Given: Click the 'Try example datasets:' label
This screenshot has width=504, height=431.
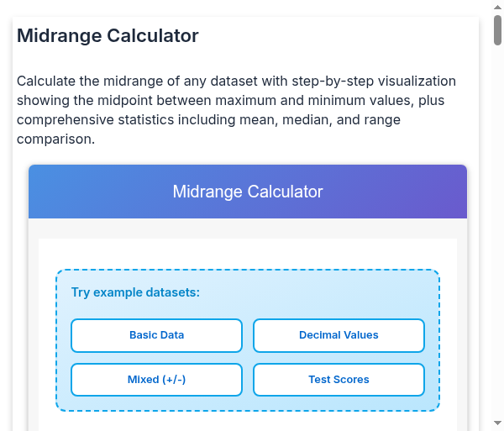Looking at the screenshot, I should click(x=135, y=292).
